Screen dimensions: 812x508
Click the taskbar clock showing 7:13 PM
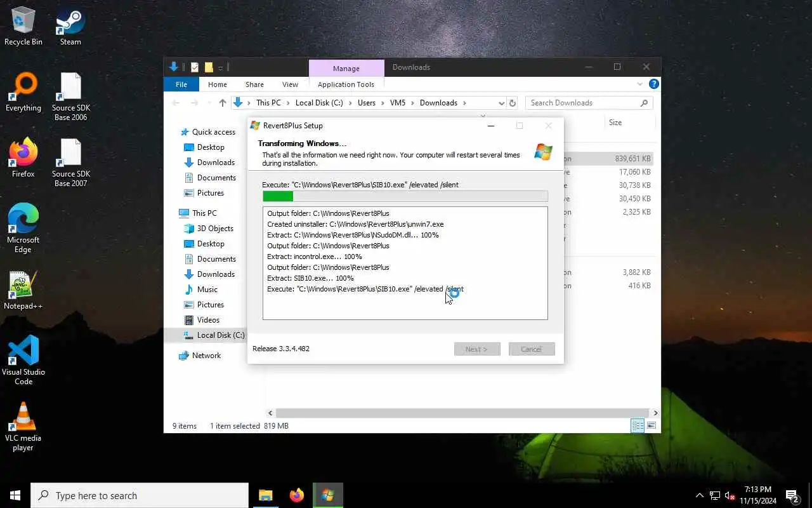click(x=757, y=495)
